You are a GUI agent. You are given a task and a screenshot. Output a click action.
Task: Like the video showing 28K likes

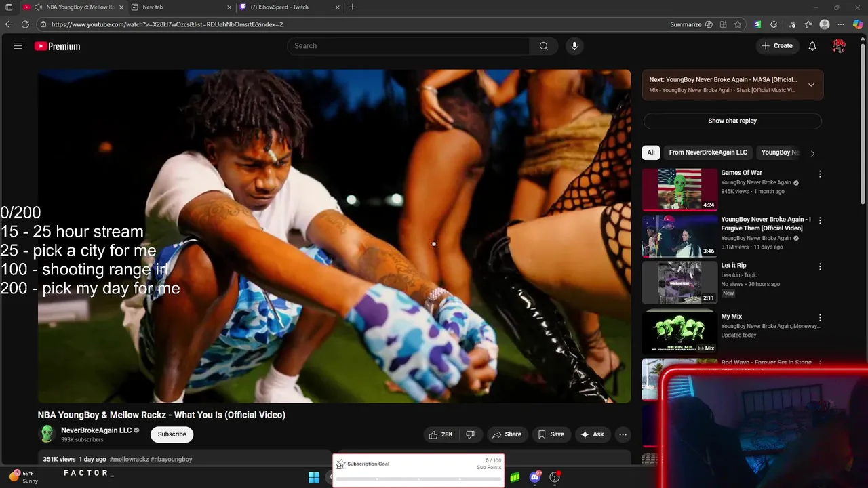click(441, 434)
